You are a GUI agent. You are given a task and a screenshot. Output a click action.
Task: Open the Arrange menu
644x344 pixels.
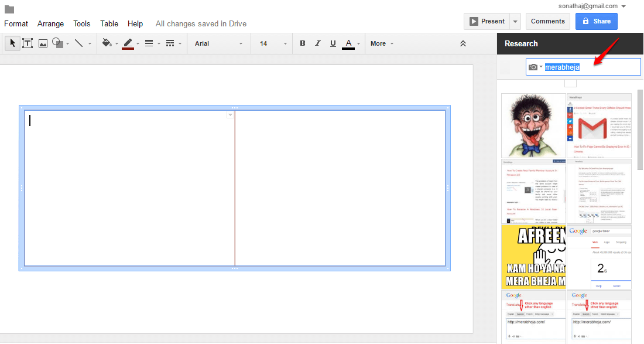pyautogui.click(x=50, y=24)
